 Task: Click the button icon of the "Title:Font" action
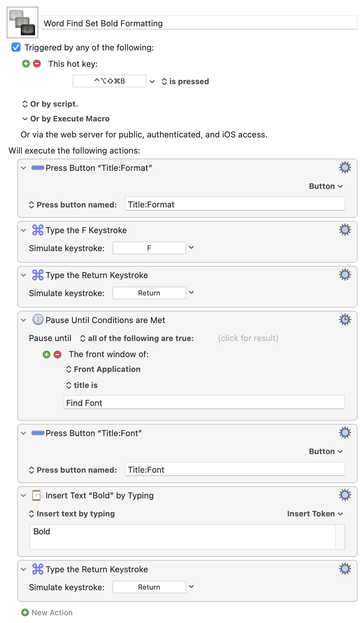38,433
